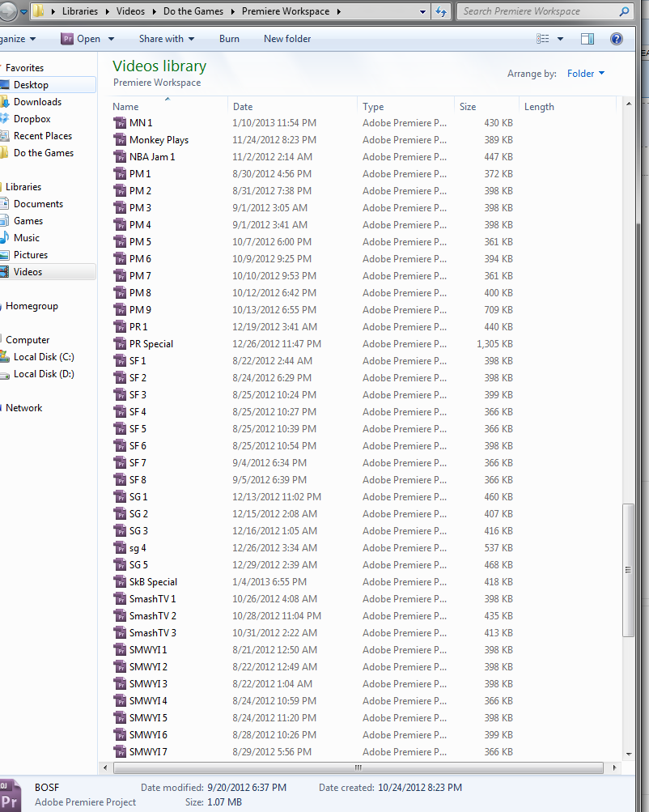This screenshot has width=649, height=812.
Task: Open the Arrange by Folder dropdown
Action: 586,74
